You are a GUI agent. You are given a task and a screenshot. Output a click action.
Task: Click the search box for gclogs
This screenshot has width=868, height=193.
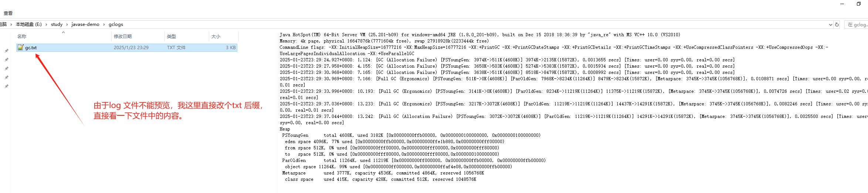pos(857,24)
